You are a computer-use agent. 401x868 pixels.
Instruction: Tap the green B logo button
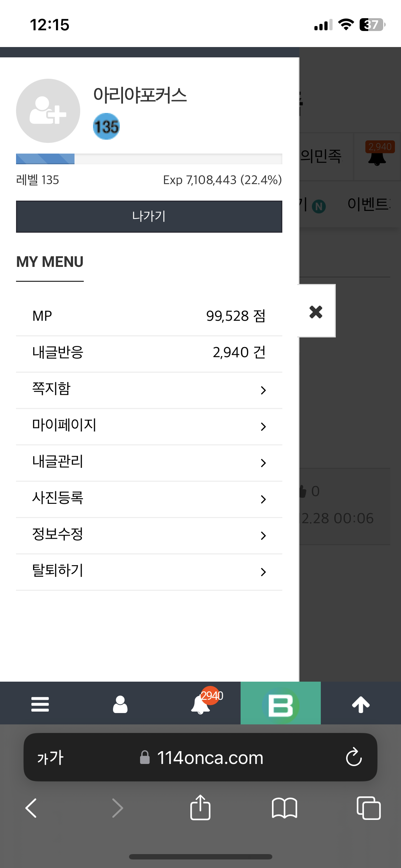click(x=281, y=703)
